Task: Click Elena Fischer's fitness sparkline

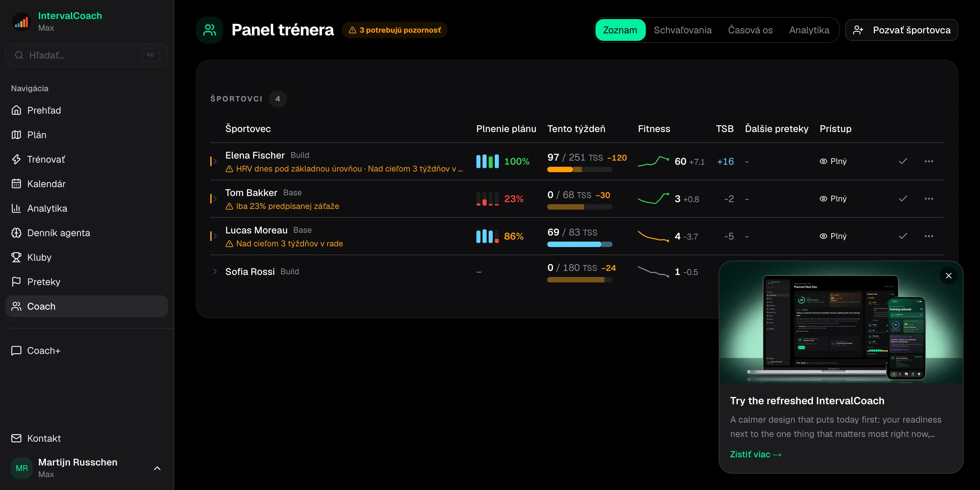Action: [x=653, y=161]
